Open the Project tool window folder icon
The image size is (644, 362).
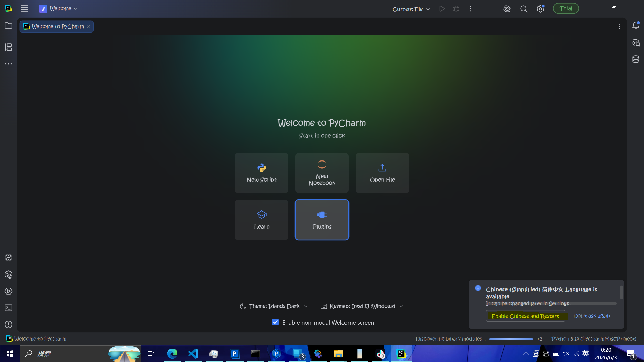pos(9,26)
